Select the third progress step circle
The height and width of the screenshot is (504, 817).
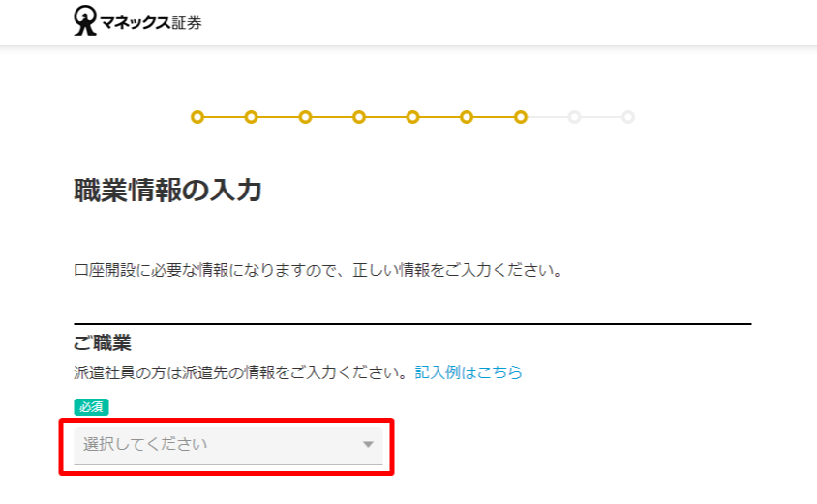pos(305,117)
